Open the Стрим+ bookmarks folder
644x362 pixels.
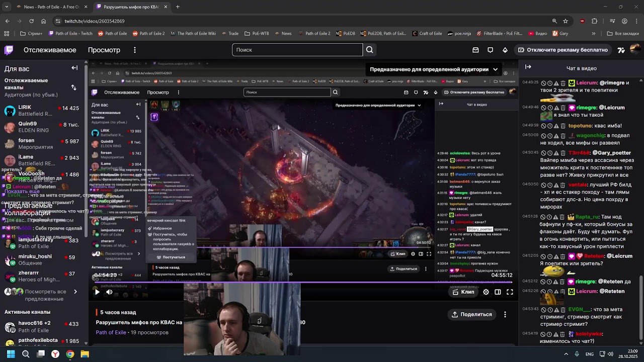[x=31, y=34]
